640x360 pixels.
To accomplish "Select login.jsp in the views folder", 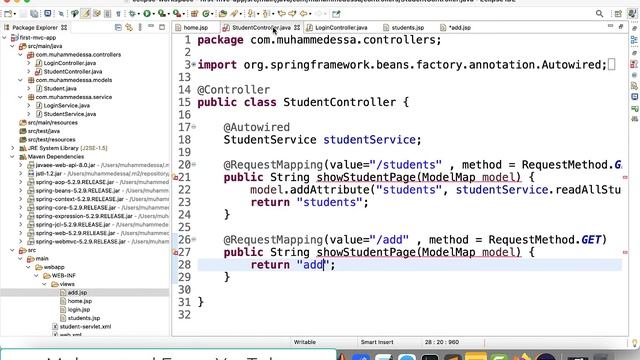I will 79,310.
